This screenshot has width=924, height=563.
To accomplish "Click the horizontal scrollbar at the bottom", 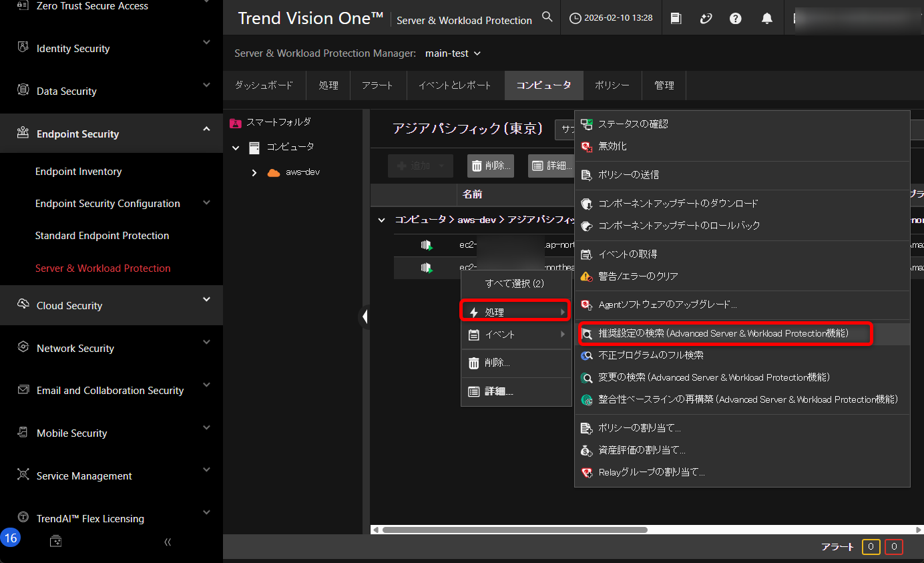I will [x=514, y=529].
